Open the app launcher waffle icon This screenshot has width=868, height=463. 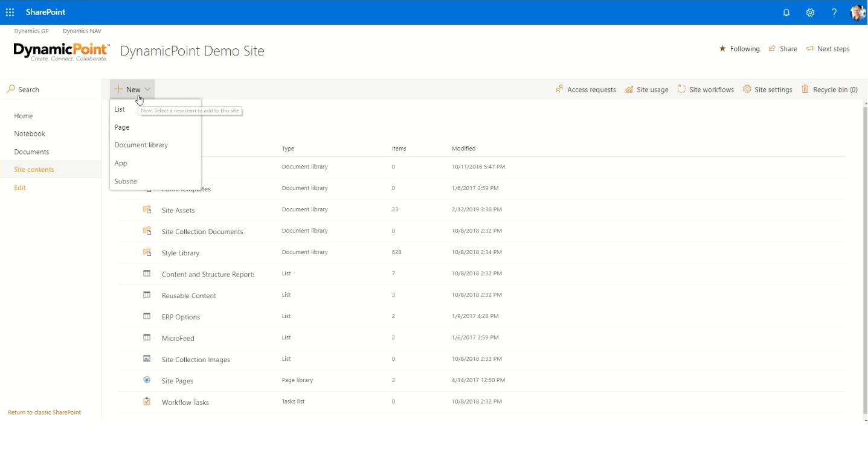10,12
